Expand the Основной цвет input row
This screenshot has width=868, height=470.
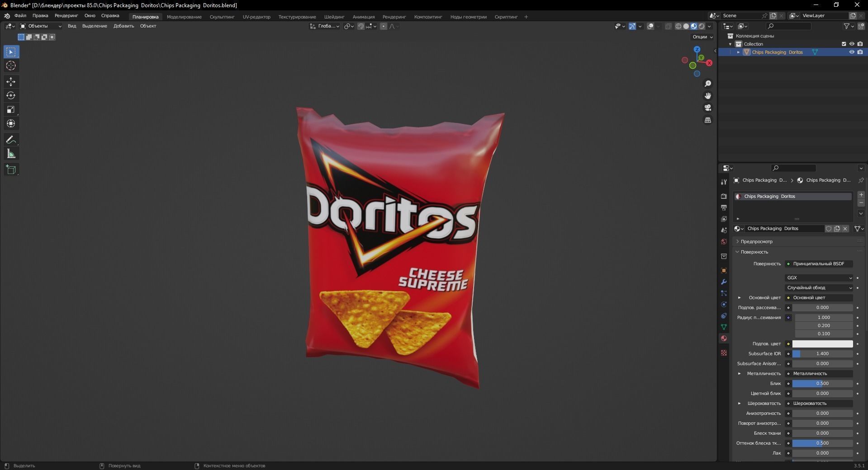740,298
